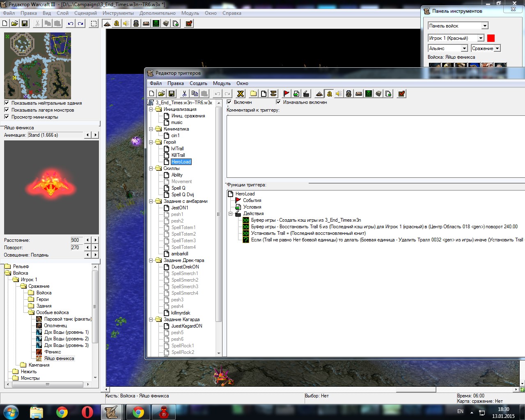Viewport: 525px width, 420px height.
Task: Select KillTrall trigger in tree
Action: click(x=178, y=155)
